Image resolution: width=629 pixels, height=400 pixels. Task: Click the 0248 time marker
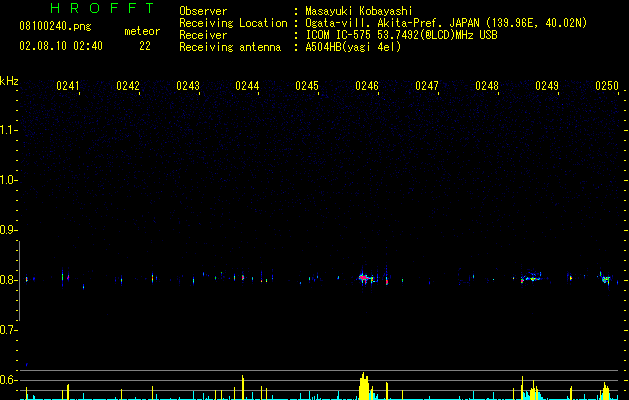tap(487, 86)
